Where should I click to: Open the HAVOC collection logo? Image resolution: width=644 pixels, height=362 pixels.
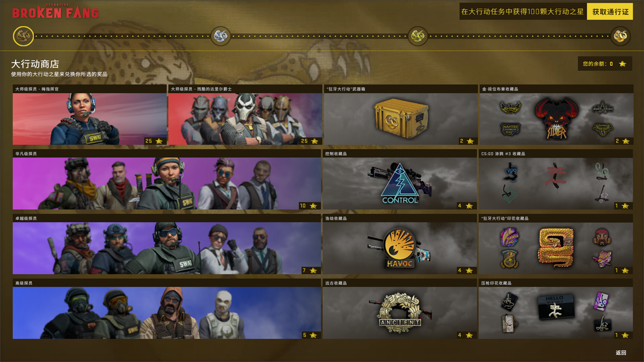tap(399, 247)
